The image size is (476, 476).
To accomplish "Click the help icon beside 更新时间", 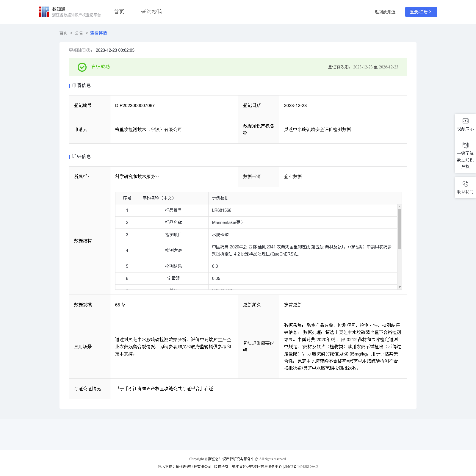I will click(x=88, y=51).
